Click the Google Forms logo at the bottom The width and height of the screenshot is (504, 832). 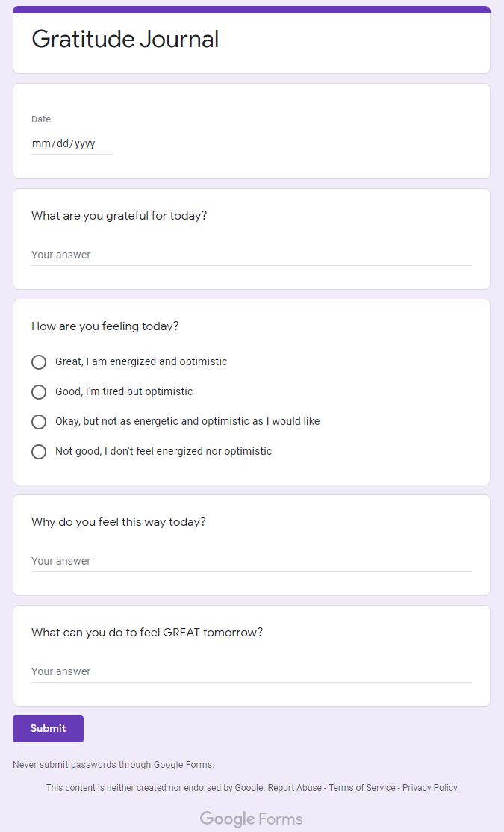pyautogui.click(x=251, y=819)
